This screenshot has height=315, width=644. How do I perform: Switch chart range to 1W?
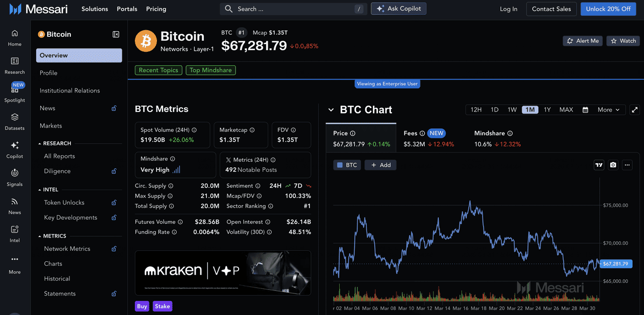point(512,110)
